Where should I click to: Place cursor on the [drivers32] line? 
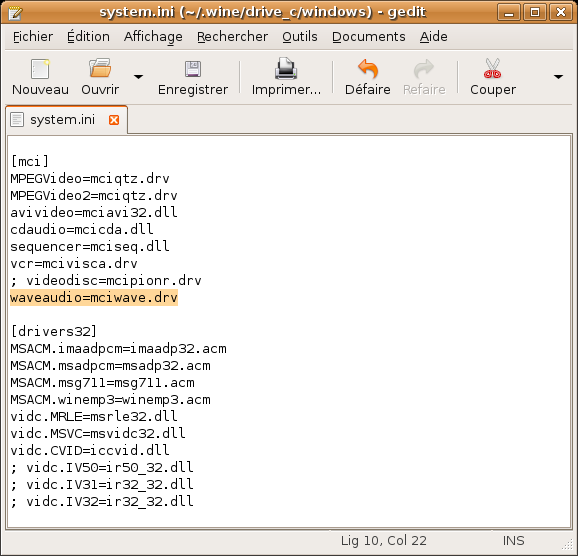[54, 331]
